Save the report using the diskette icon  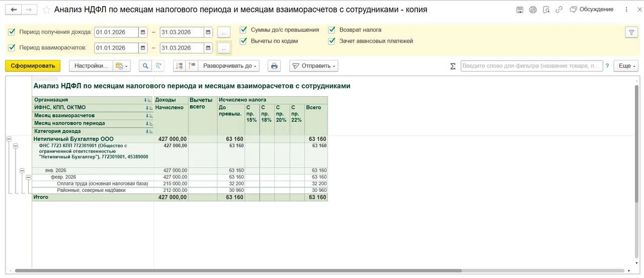click(520, 10)
